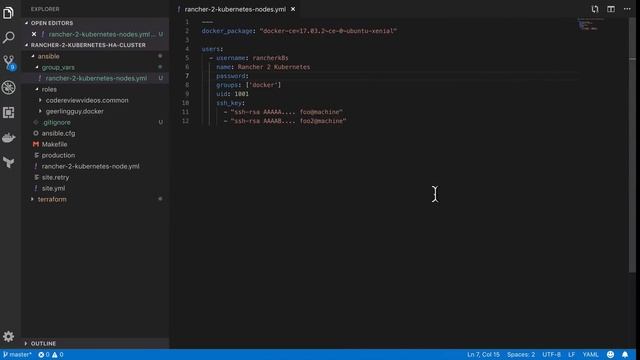Click ssh-rsa AAAAA foo@machine line
Viewport: 640px width, 360px height.
[283, 112]
